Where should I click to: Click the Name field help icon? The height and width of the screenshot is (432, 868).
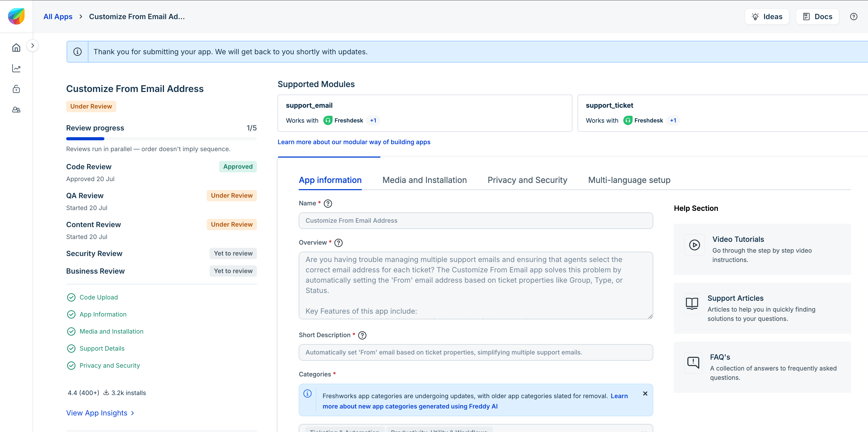tap(327, 204)
